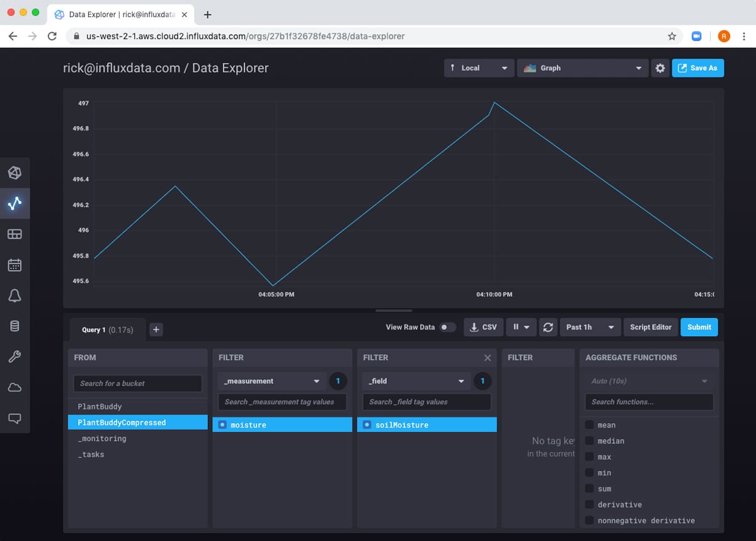This screenshot has height=541, width=756.
Task: Click the Search for a bucket field
Action: point(138,384)
